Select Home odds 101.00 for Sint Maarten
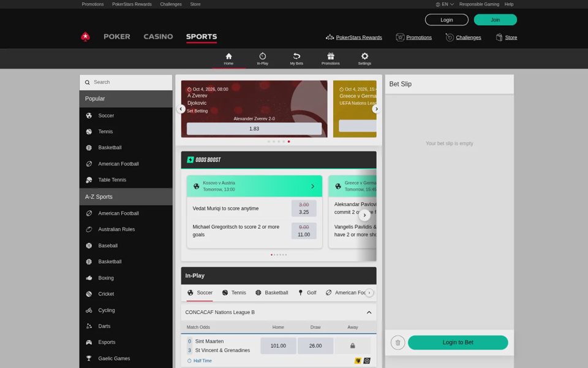 (278, 346)
